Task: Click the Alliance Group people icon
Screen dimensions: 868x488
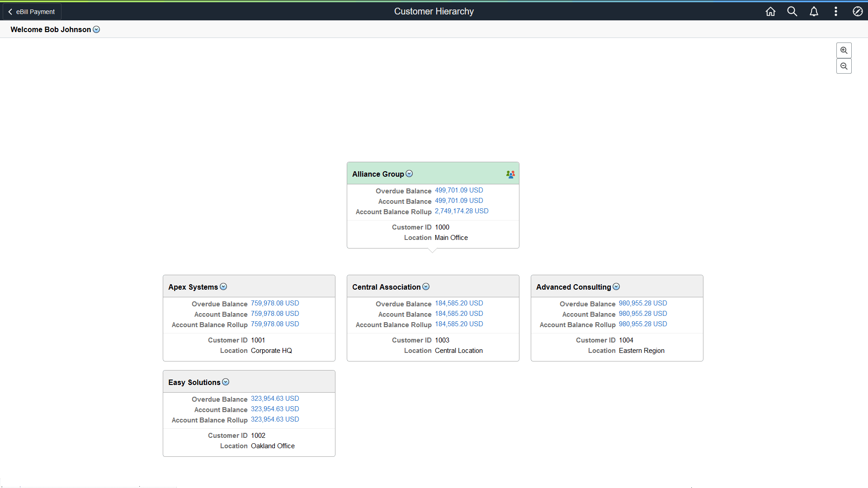Action: 510,174
